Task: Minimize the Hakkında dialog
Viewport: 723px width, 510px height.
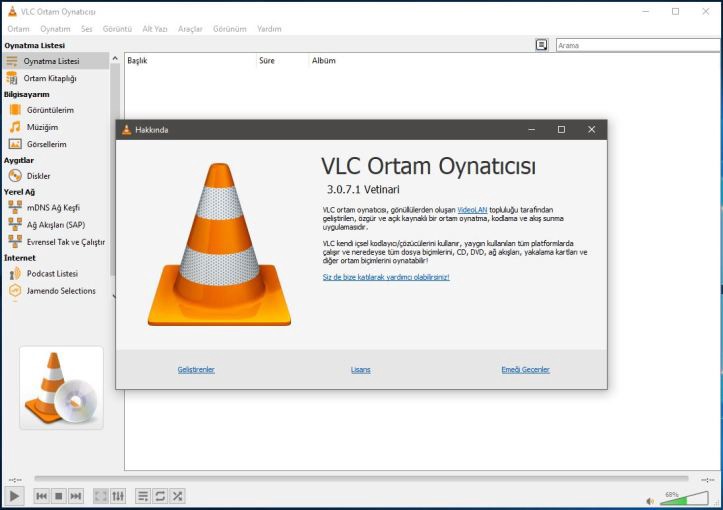Action: tap(531, 130)
